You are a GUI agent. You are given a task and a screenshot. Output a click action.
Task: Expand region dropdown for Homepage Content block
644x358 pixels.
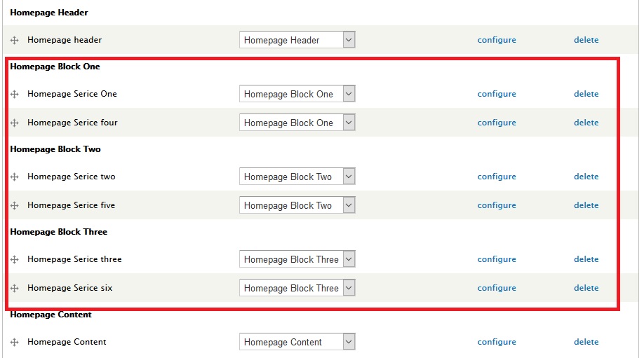click(297, 343)
